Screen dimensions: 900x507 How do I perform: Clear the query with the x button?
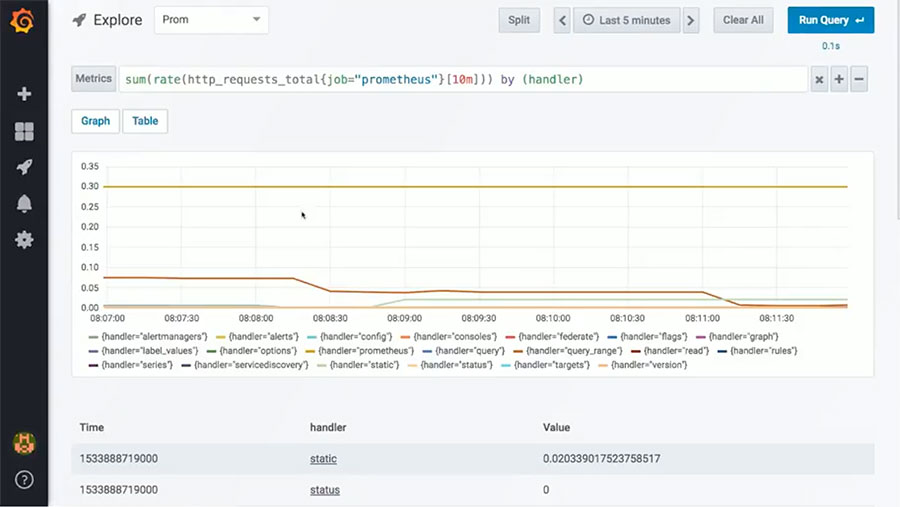pos(819,80)
